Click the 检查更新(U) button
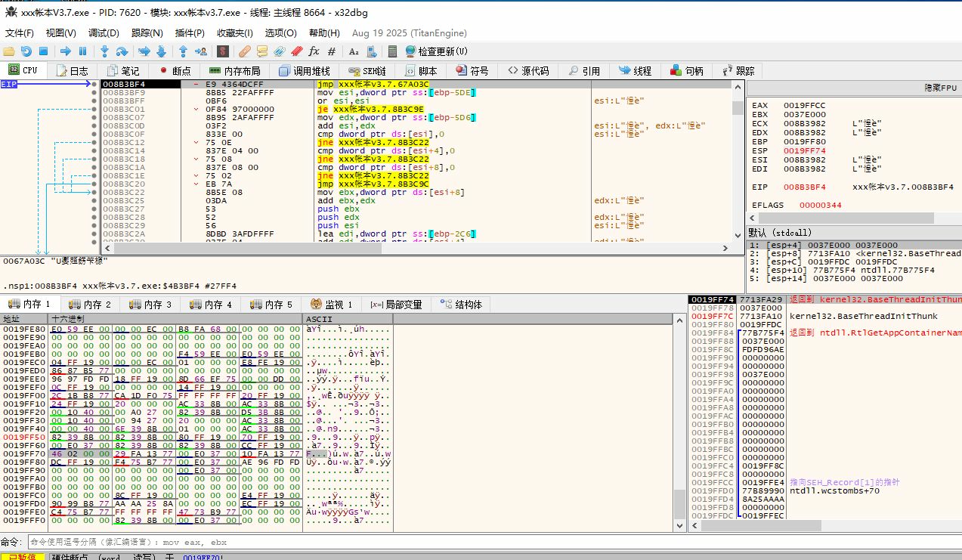This screenshot has height=560, width=962. tap(437, 51)
